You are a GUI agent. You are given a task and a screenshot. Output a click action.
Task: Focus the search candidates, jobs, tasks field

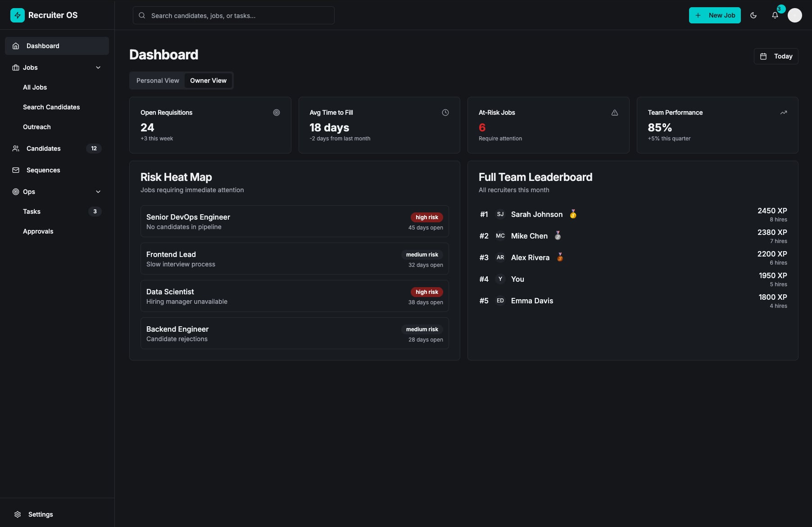pos(234,15)
